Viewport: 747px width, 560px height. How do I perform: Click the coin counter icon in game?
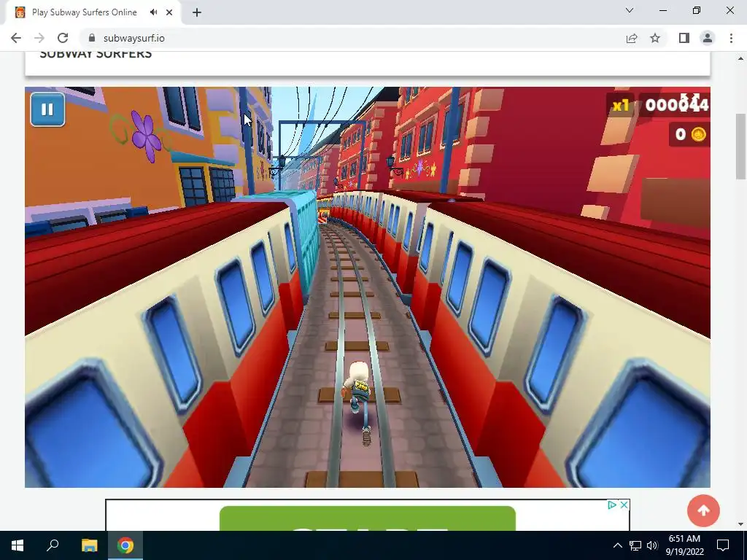pyautogui.click(x=698, y=134)
